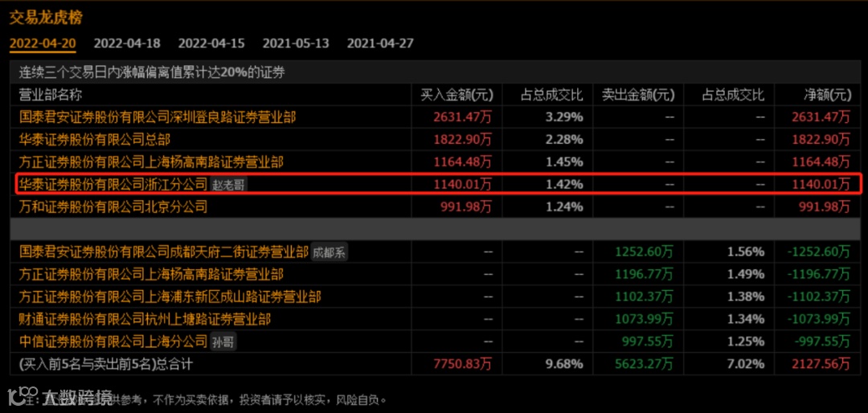Click the first 占总成交比 column header

[552, 96]
